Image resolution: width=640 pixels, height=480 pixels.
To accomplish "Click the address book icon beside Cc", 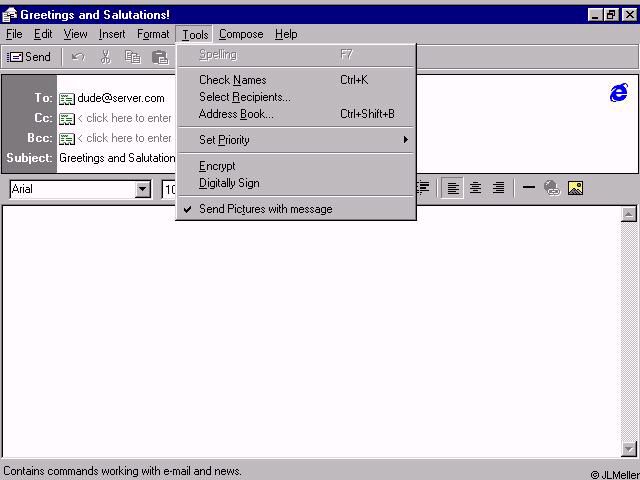I will coord(67,118).
